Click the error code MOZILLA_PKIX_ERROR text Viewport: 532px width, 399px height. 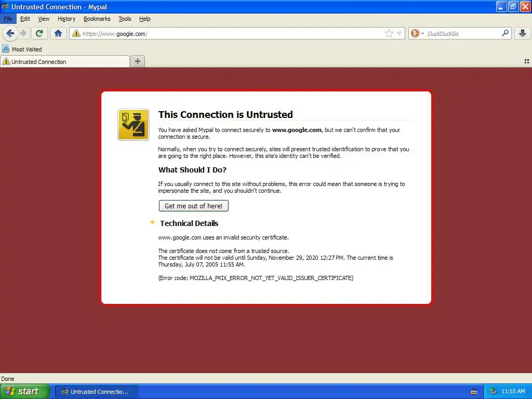pos(256,278)
